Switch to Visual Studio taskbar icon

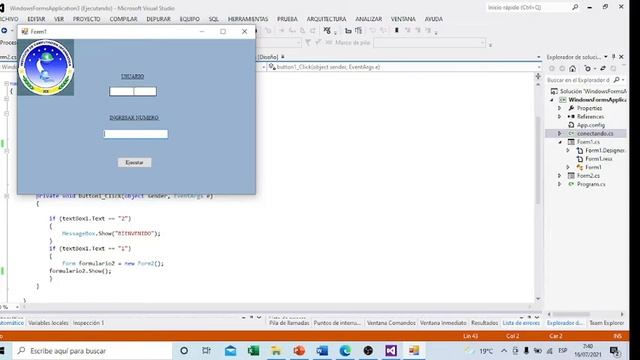click(x=391, y=351)
